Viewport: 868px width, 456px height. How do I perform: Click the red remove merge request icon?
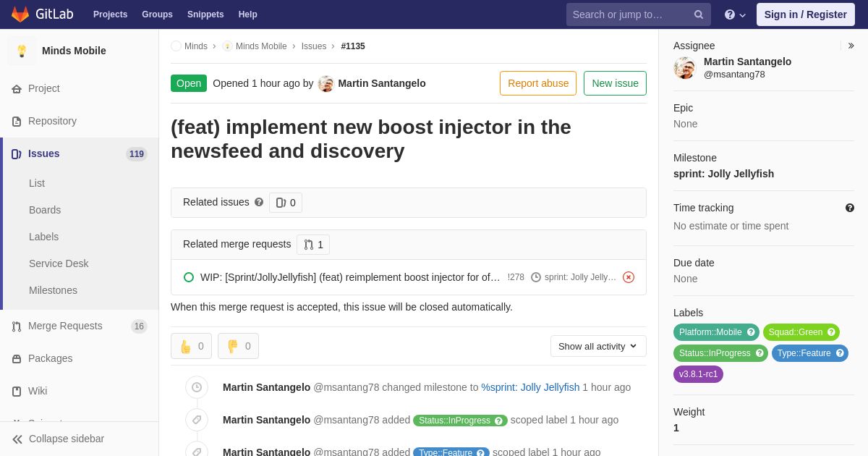[629, 277]
